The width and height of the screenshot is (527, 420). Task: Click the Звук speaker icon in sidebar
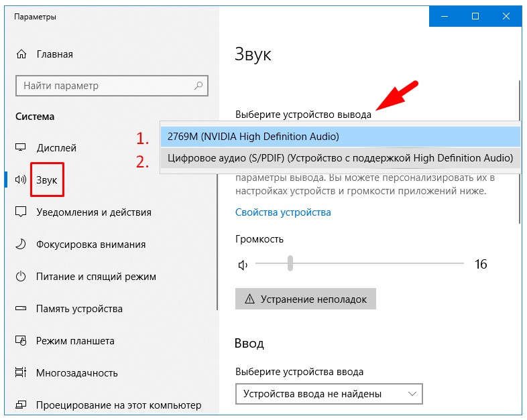[x=21, y=180]
